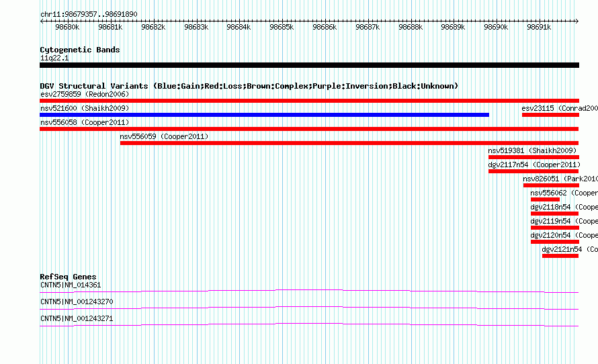Select the red nsv556058 loss bar
Screen dimensions: 598x364
[309, 129]
